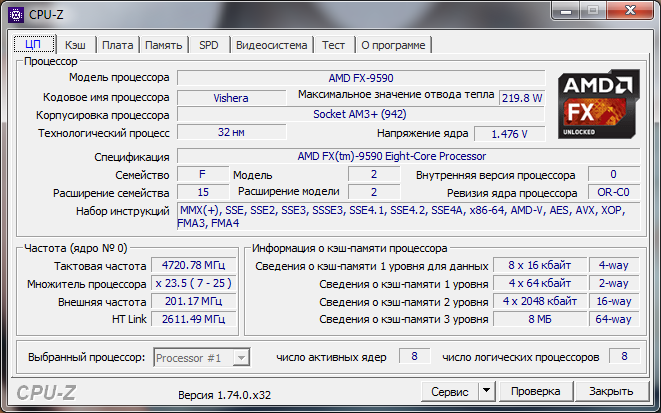Click the Проверка button

click(535, 392)
